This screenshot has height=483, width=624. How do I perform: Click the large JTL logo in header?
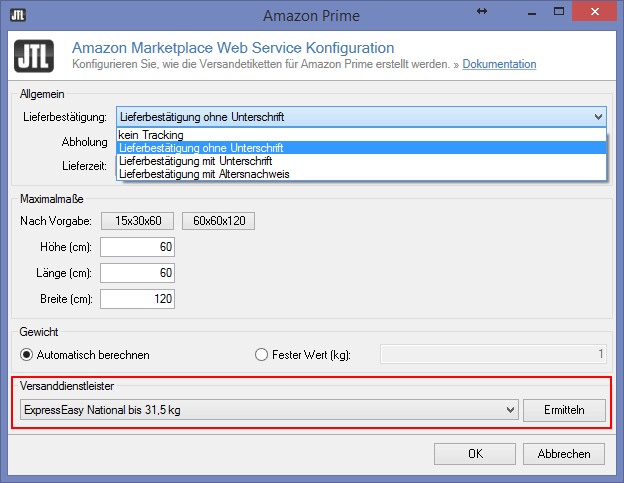(x=35, y=55)
